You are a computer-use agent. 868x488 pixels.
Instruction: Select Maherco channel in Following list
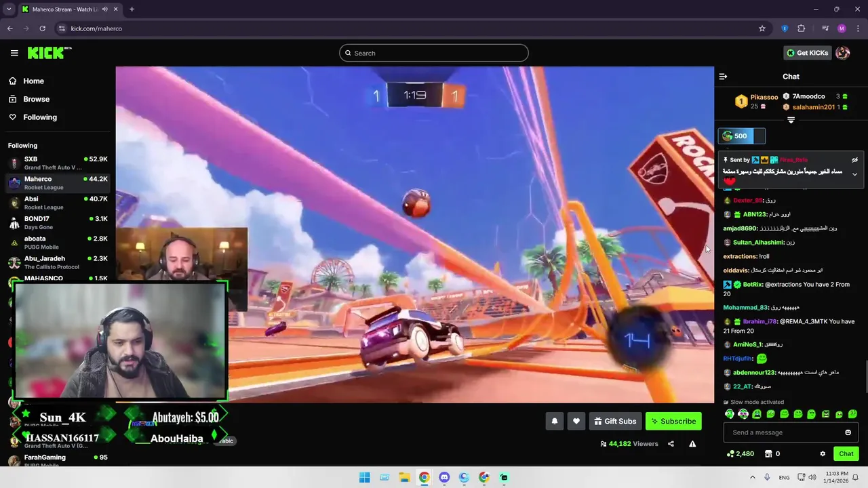pos(58,183)
